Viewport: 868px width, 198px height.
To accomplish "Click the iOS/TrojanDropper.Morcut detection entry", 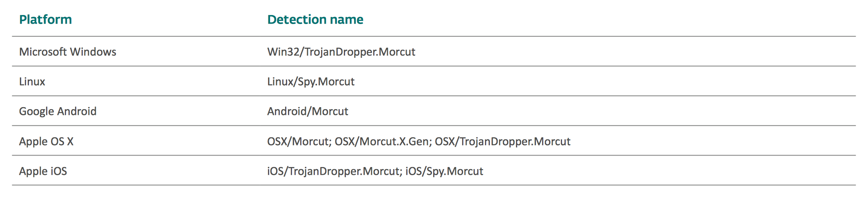I will point(333,171).
